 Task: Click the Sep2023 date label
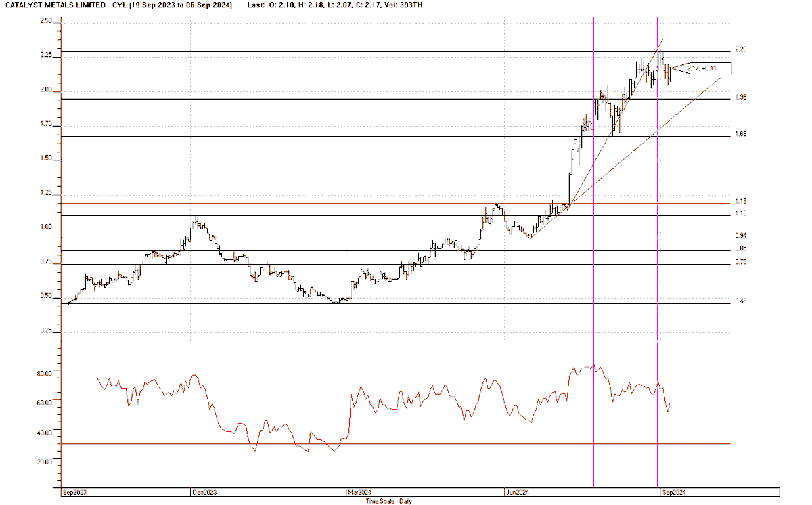pos(73,493)
